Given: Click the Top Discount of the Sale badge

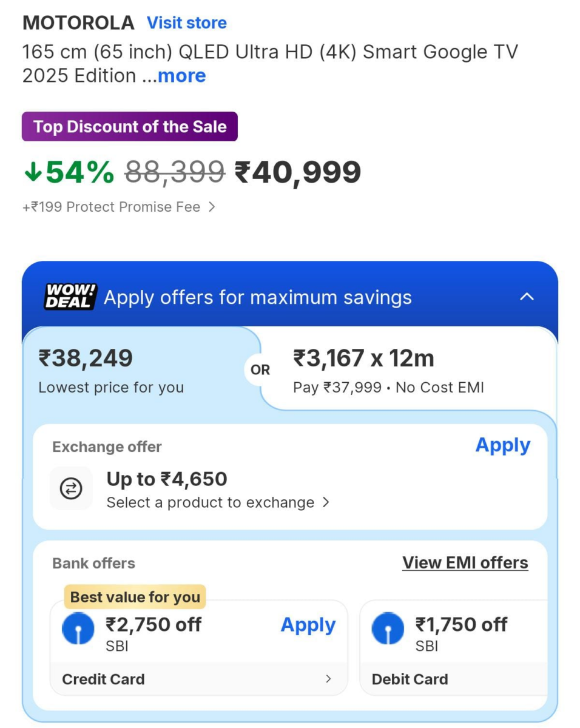Looking at the screenshot, I should [x=130, y=127].
